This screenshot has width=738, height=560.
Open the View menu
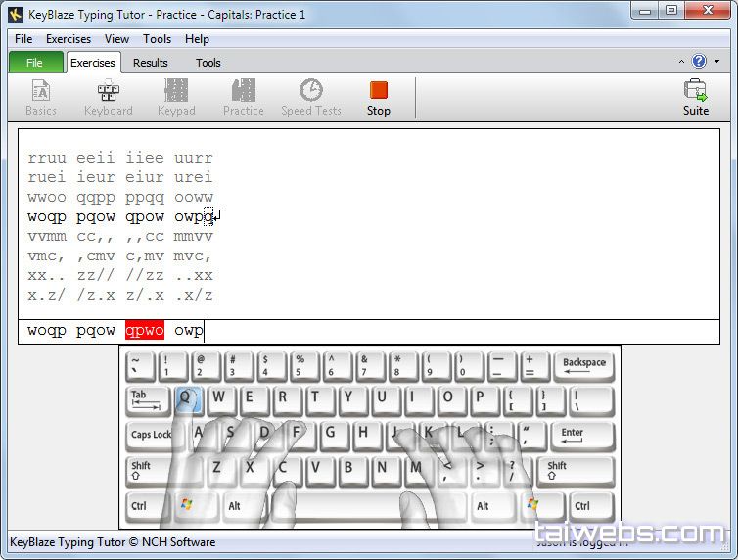(116, 39)
